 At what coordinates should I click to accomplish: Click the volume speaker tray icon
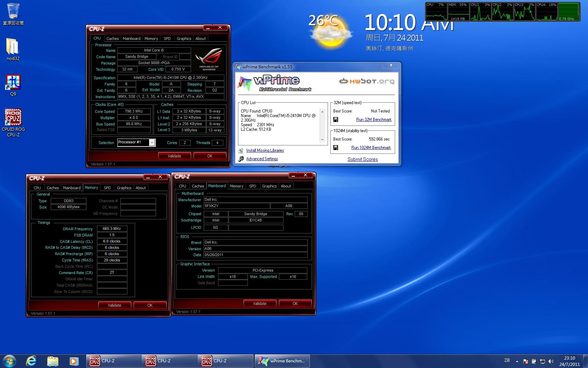551,361
